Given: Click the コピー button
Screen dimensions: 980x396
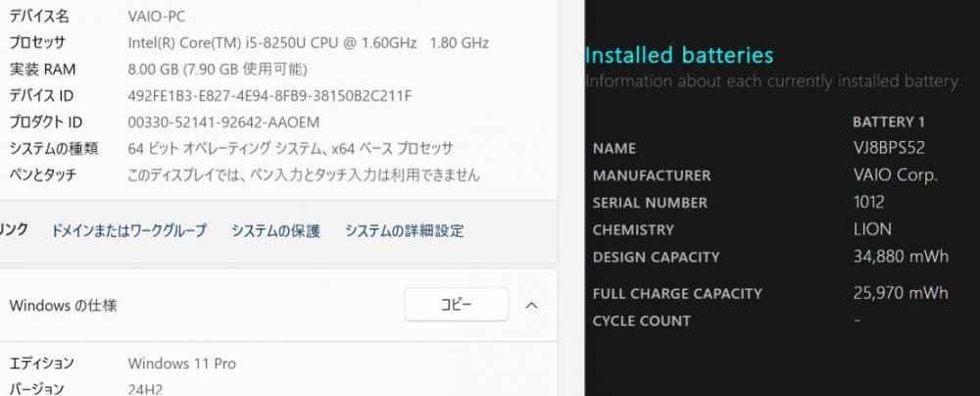Looking at the screenshot, I should [457, 305].
